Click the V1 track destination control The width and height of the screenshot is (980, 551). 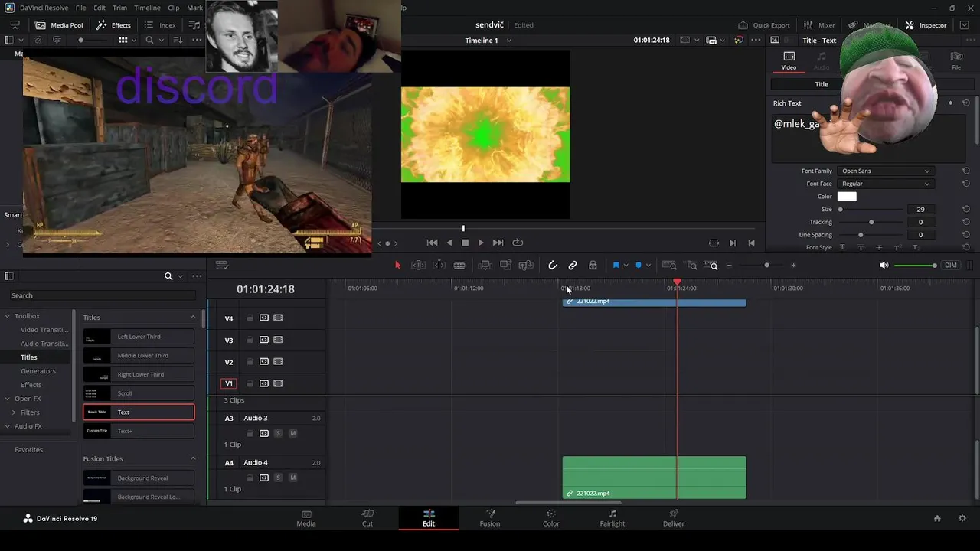pos(228,383)
